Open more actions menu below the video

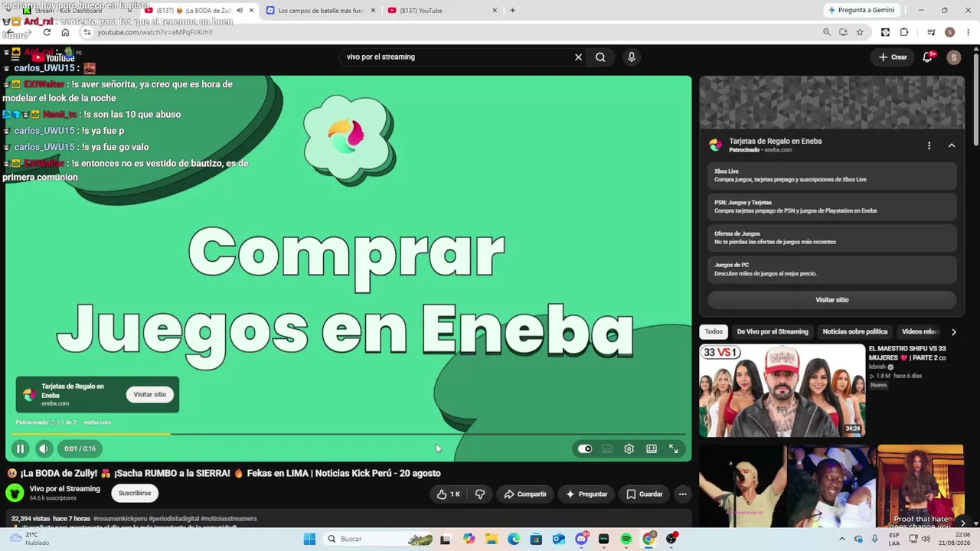pyautogui.click(x=683, y=494)
